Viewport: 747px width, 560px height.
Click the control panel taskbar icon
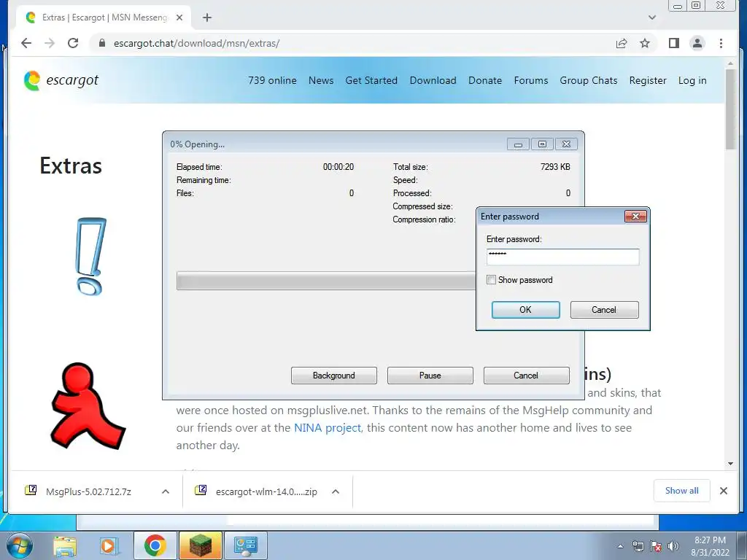point(246,545)
